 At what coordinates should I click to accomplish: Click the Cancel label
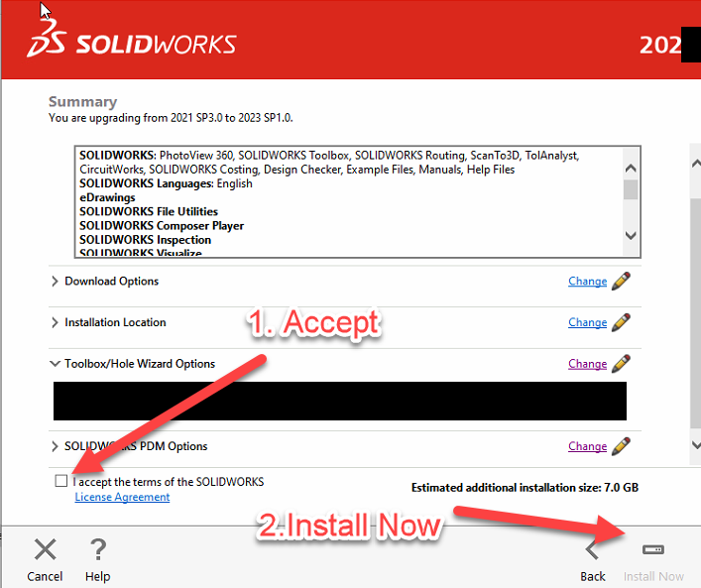click(45, 576)
